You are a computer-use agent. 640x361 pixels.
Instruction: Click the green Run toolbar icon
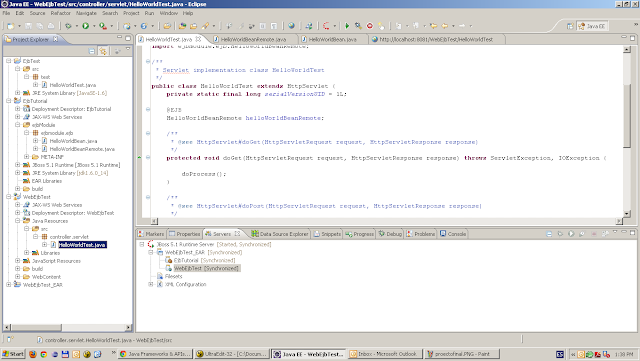coord(86,26)
